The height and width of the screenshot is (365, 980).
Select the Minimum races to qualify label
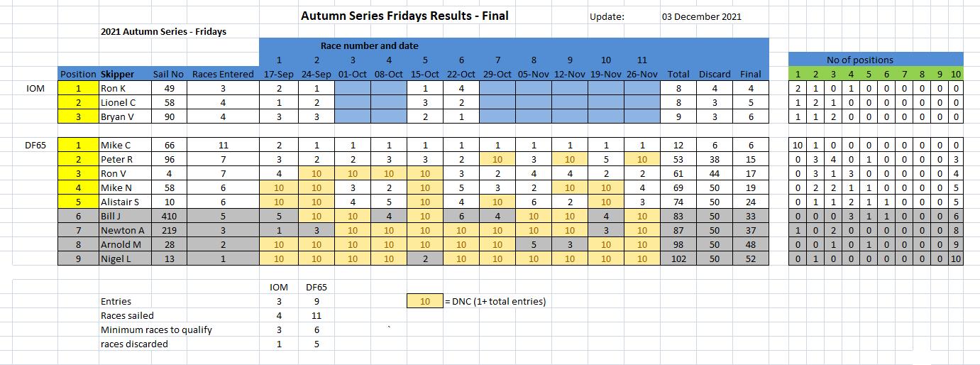pyautogui.click(x=156, y=329)
